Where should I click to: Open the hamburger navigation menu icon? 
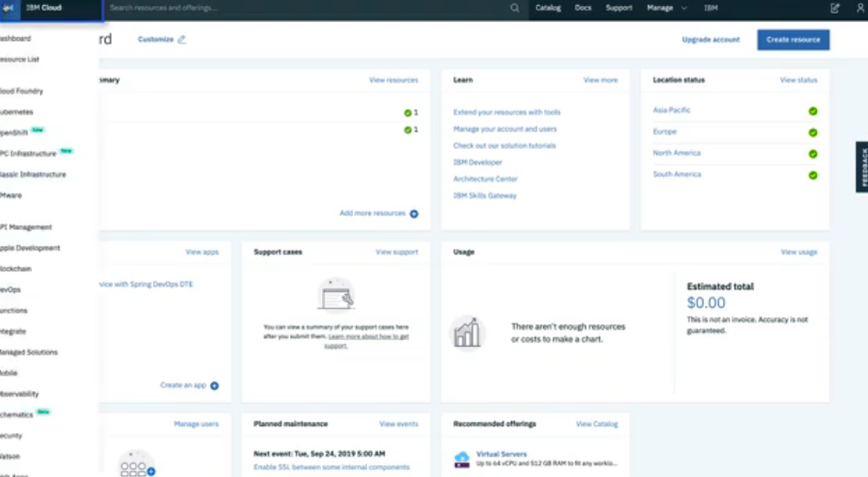point(9,9)
